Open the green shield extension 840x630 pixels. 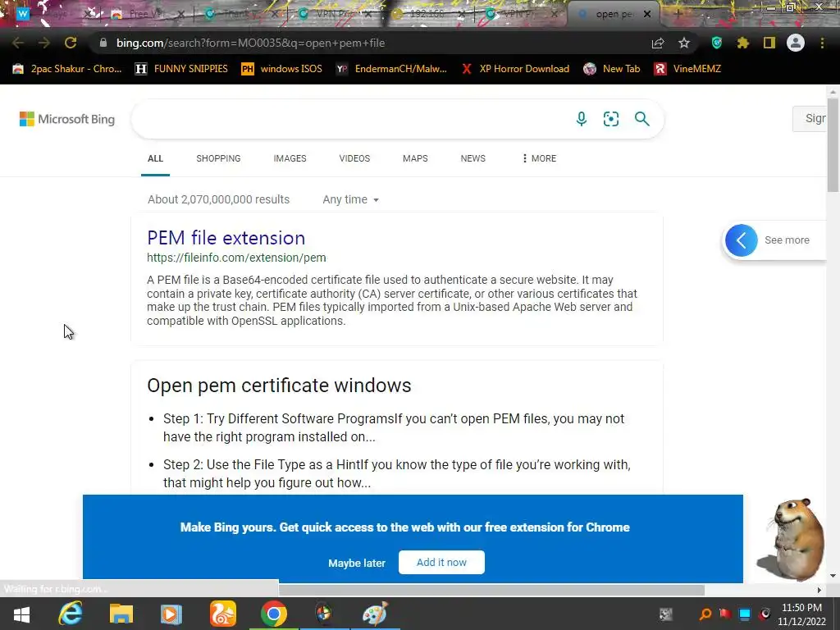click(717, 43)
